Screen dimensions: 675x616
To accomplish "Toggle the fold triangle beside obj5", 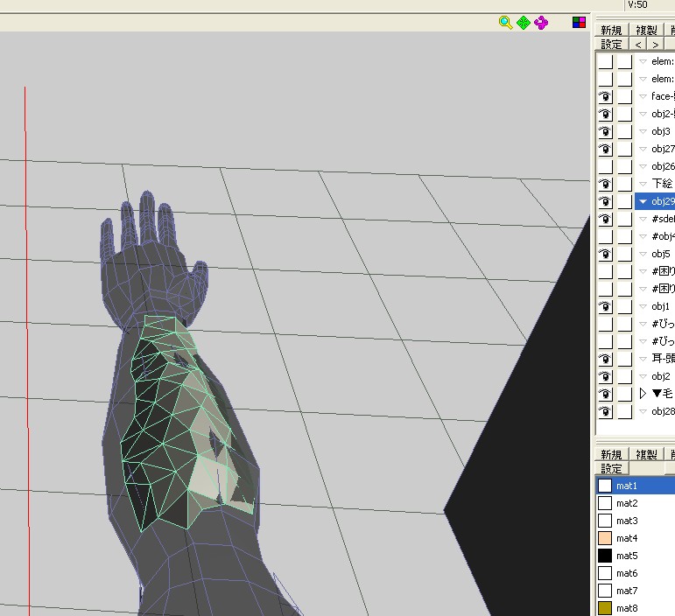I will tap(643, 254).
